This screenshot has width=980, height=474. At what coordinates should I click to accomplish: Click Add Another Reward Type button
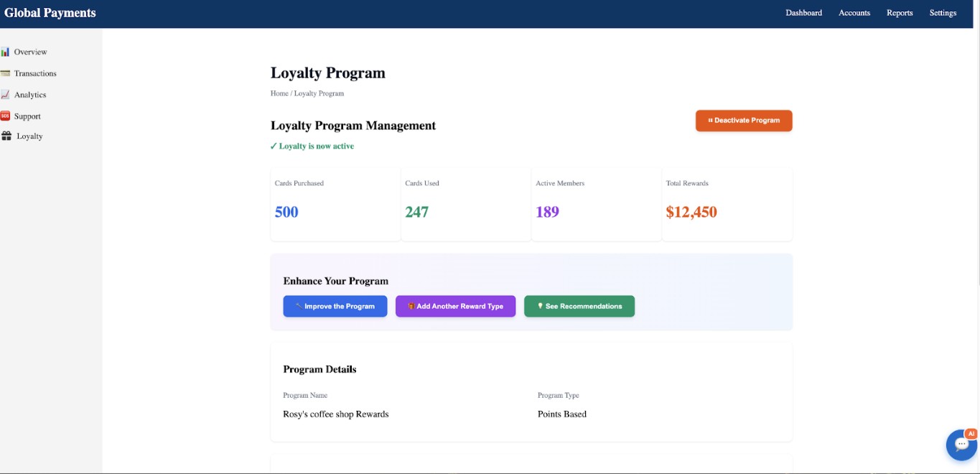(x=455, y=306)
